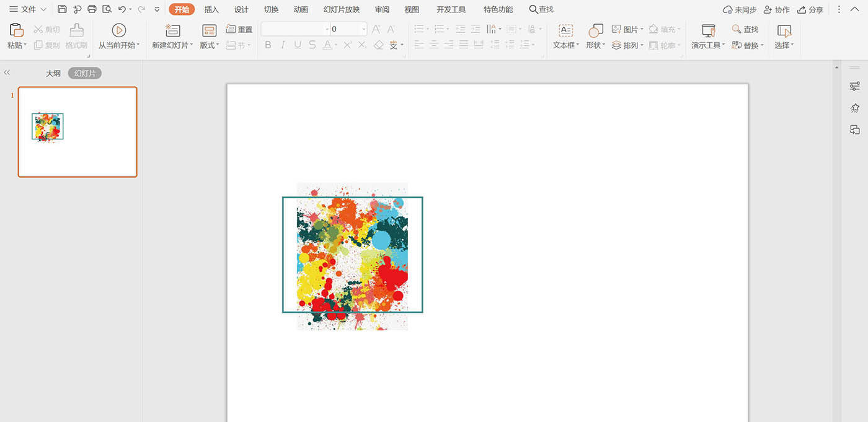Image resolution: width=868 pixels, height=422 pixels.
Task: Click the Print icon in quick access bar
Action: point(92,9)
